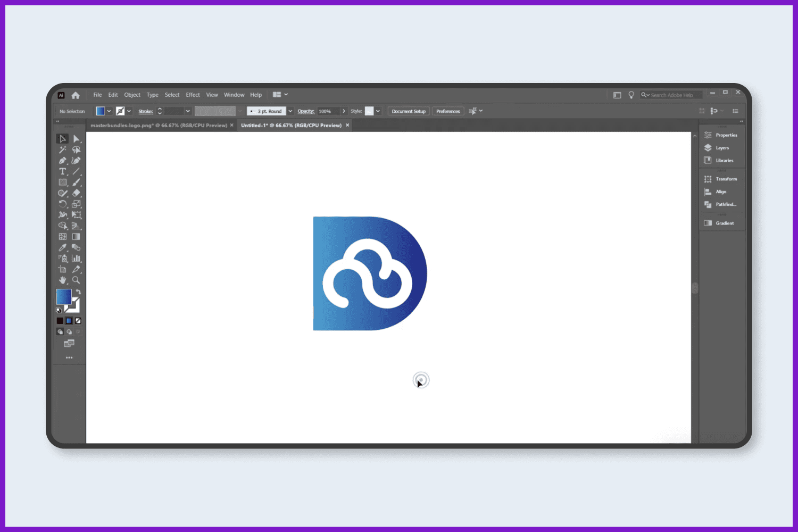This screenshot has width=798, height=532.
Task: Click the Document Setup button
Action: click(409, 111)
